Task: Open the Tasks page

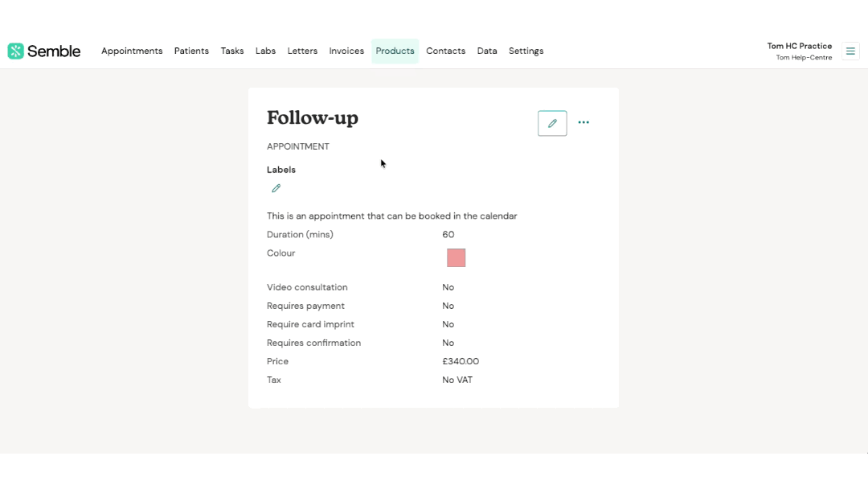Action: point(232,51)
